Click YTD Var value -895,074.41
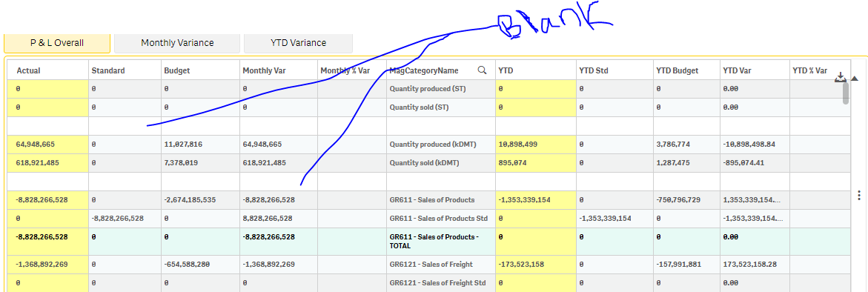The height and width of the screenshot is (292, 868). tap(744, 163)
